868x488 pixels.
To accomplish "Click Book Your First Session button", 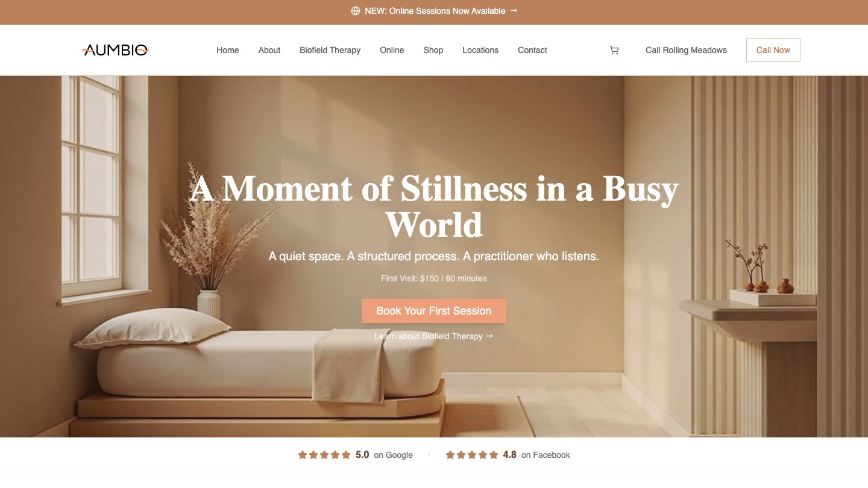I will [x=434, y=311].
